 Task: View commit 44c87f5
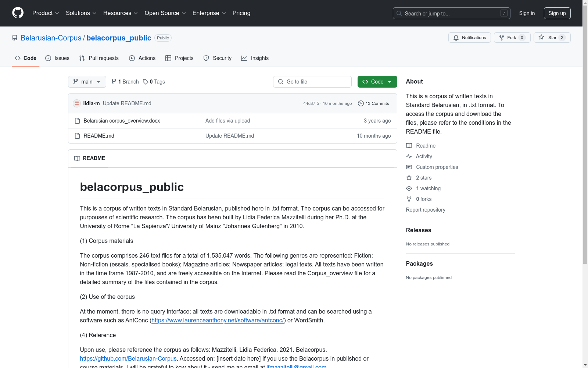tap(311, 103)
